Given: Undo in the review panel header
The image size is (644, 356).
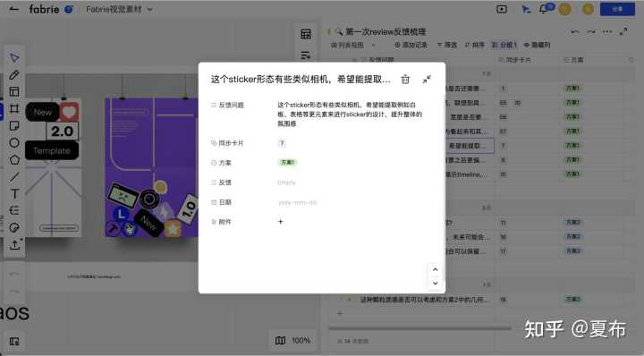Looking at the screenshot, I should [x=575, y=31].
